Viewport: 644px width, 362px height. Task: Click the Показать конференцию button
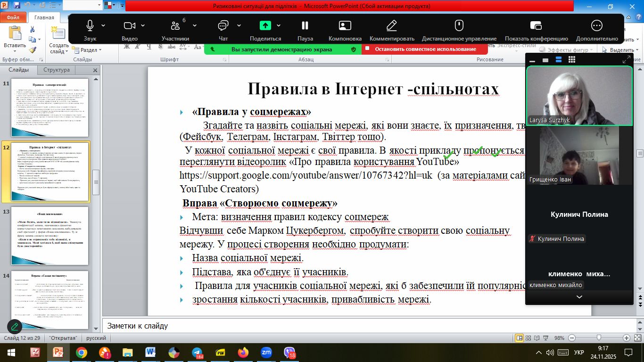tap(536, 26)
